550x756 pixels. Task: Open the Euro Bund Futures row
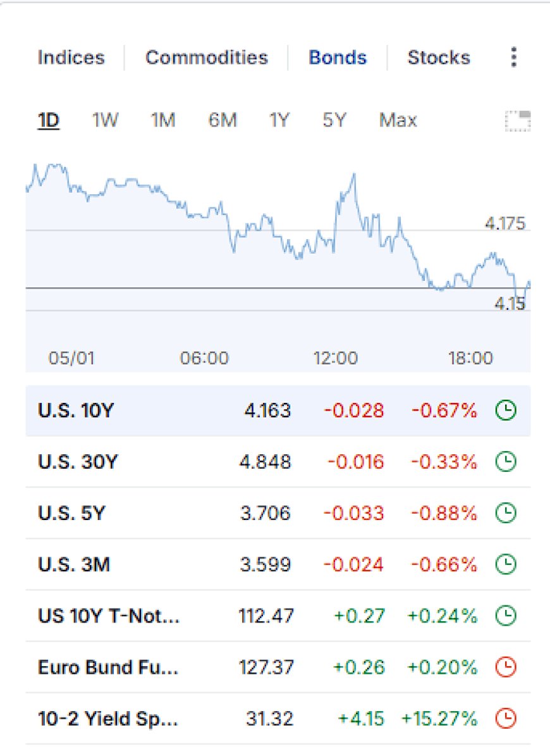278,667
